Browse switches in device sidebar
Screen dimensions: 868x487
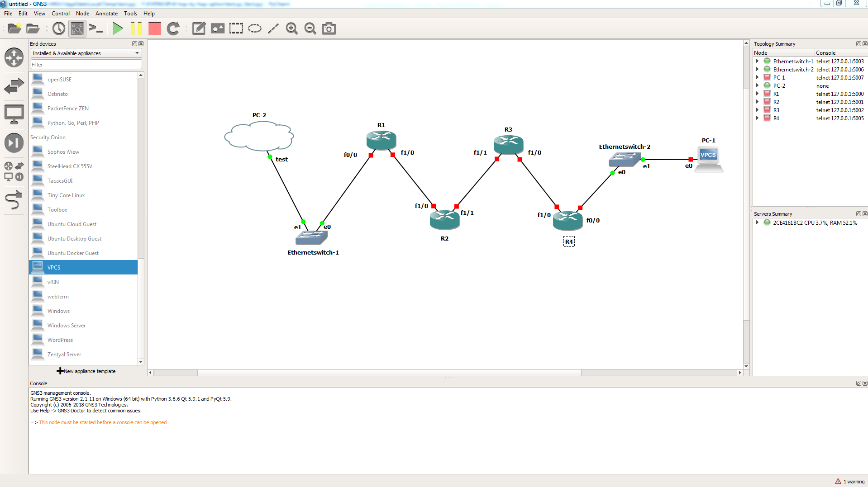(x=14, y=86)
